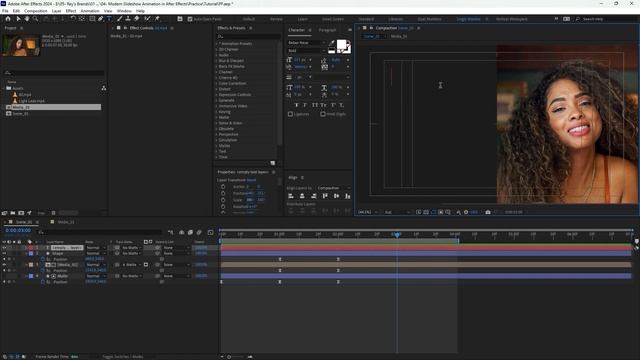Switch to the Small Screen workspace
Image resolution: width=640 pixels, height=360 pixels.
click(333, 19)
